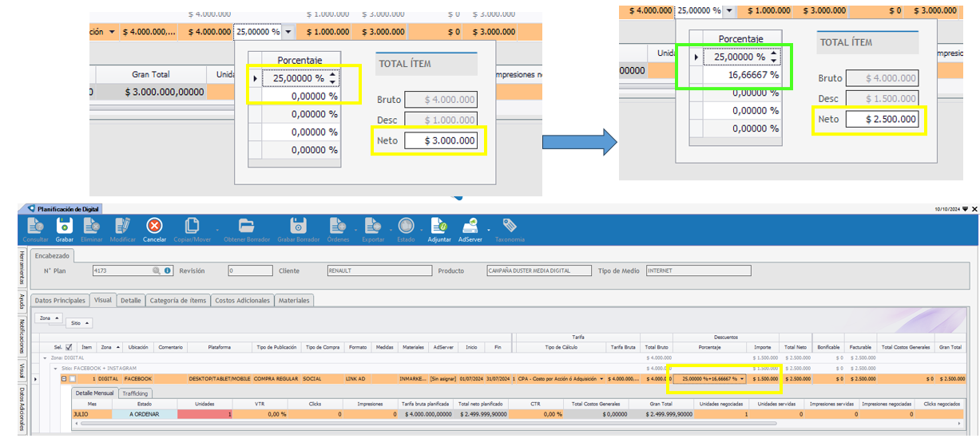980x438 pixels.
Task: Click the Adjuntar attachment icon
Action: point(439,226)
